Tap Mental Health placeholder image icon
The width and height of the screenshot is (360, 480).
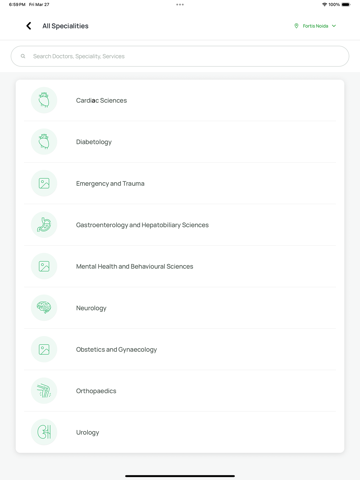[44, 266]
